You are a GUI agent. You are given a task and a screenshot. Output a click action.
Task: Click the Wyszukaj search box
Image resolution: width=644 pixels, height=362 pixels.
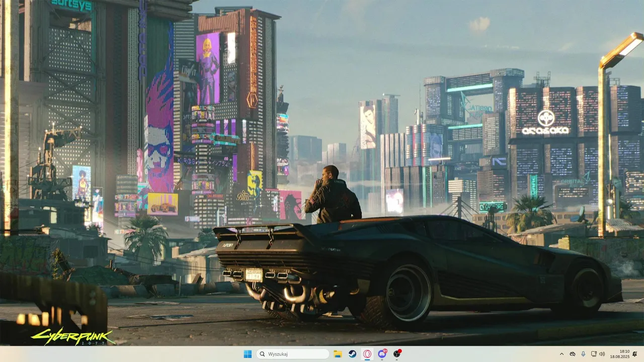293,354
